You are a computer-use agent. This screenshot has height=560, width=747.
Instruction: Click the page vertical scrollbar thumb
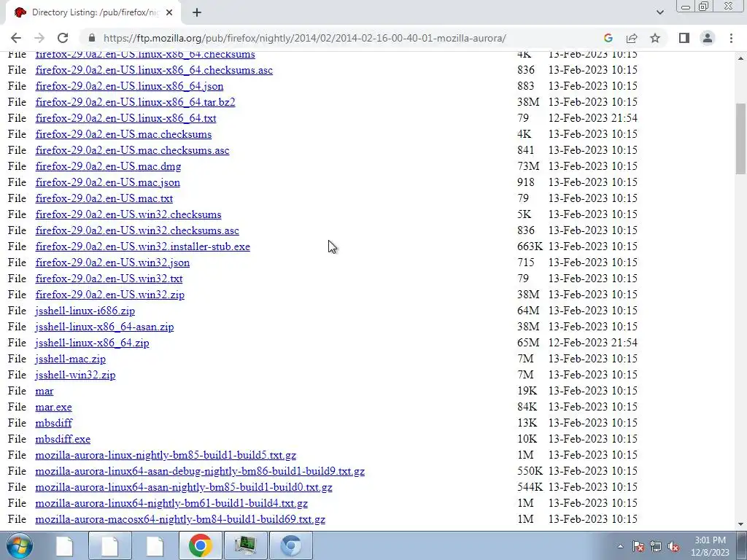[x=741, y=139]
